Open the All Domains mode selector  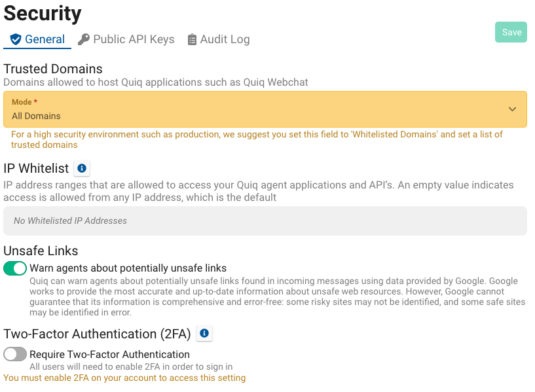[265, 109]
